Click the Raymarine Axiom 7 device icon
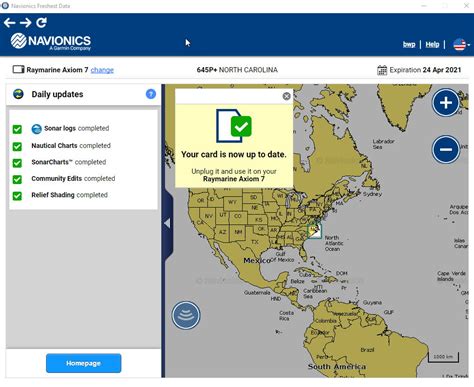The height and width of the screenshot is (387, 474). [18, 69]
